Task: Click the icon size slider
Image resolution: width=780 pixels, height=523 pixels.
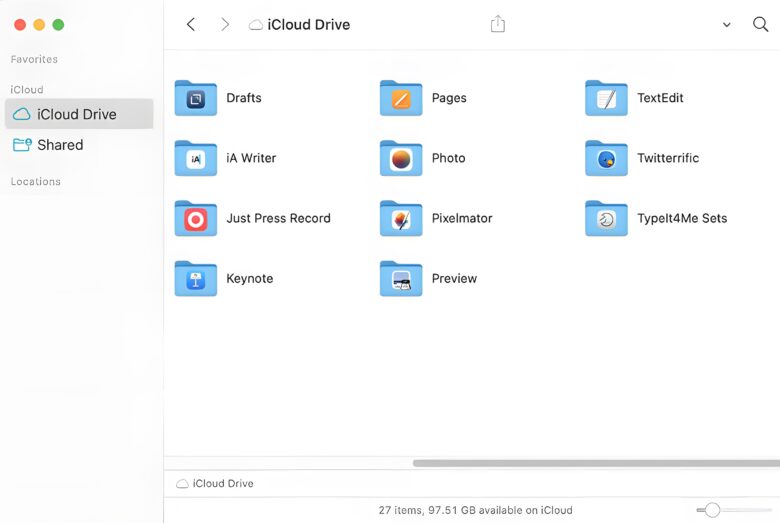Action: point(712,510)
